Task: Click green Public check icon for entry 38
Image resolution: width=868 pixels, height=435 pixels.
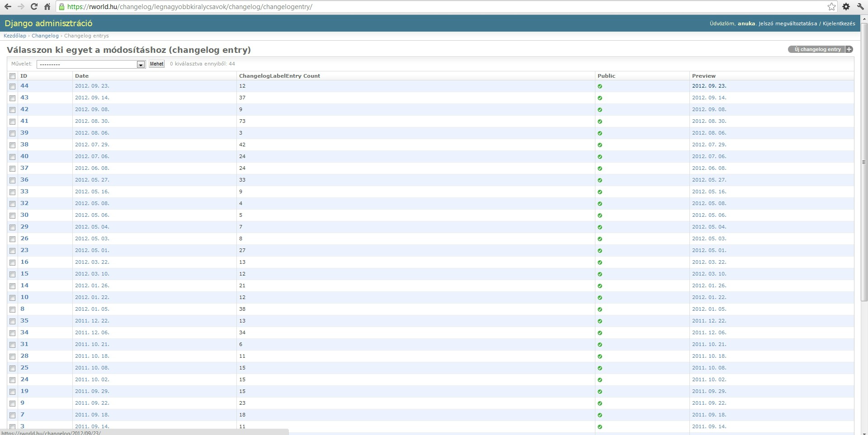Action: pos(600,145)
